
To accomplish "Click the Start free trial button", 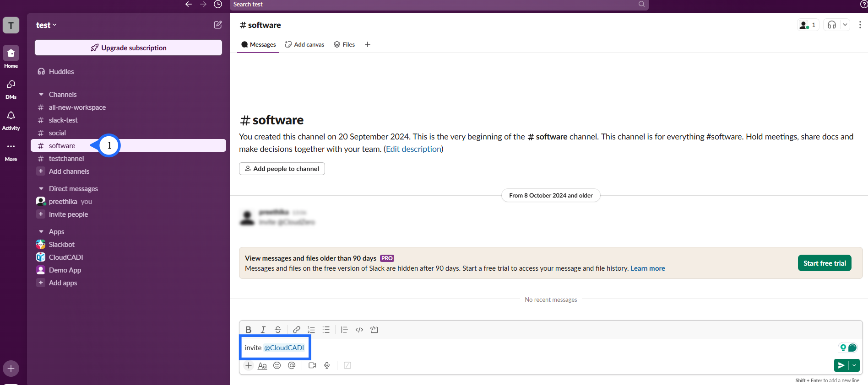I will (x=824, y=263).
